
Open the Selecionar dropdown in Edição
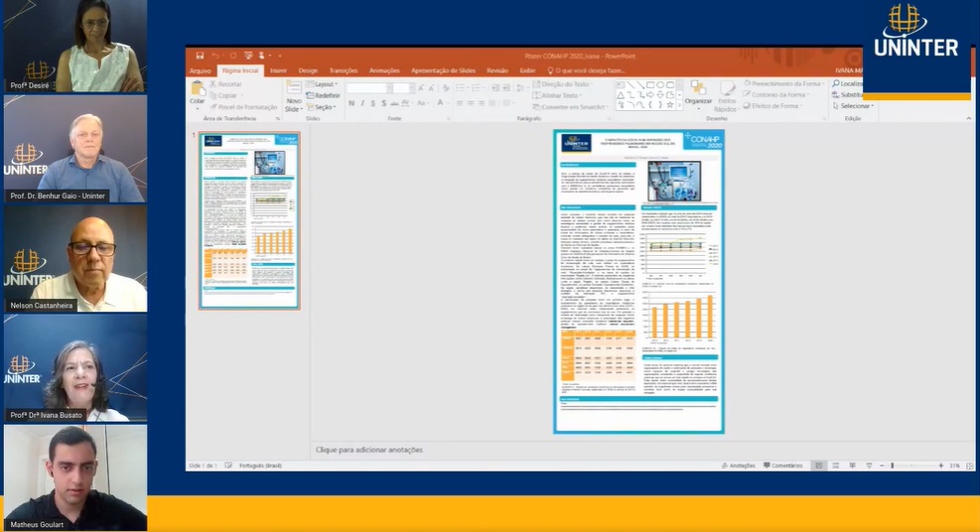[854, 106]
